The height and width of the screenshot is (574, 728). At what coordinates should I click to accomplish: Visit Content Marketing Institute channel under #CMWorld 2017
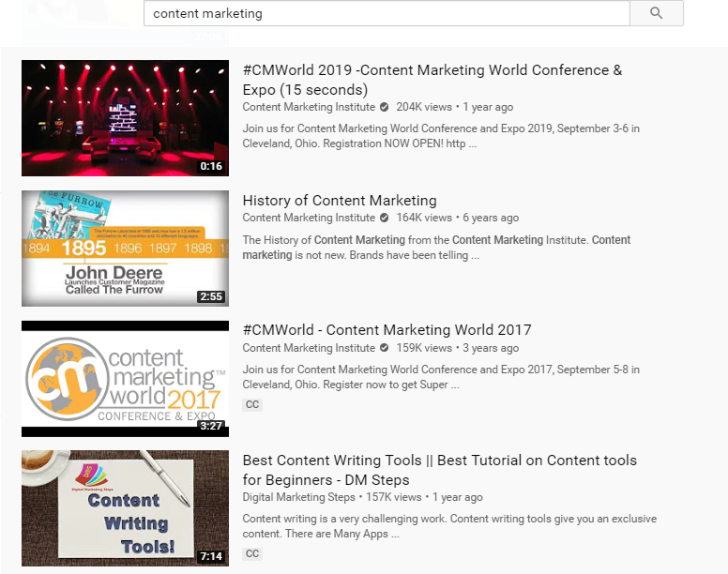[309, 348]
